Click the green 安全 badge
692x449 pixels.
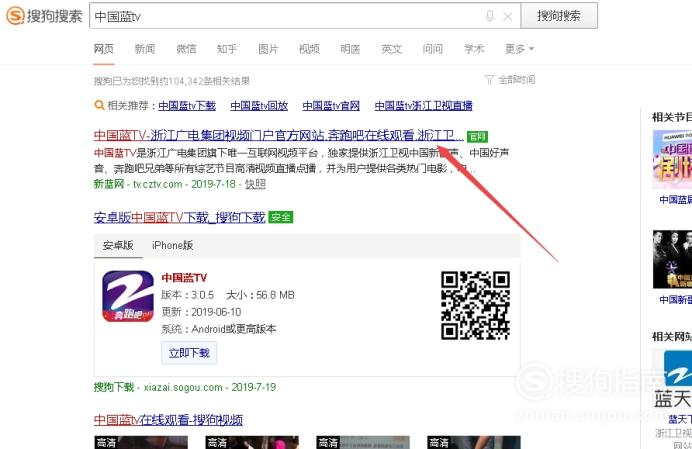pos(281,217)
